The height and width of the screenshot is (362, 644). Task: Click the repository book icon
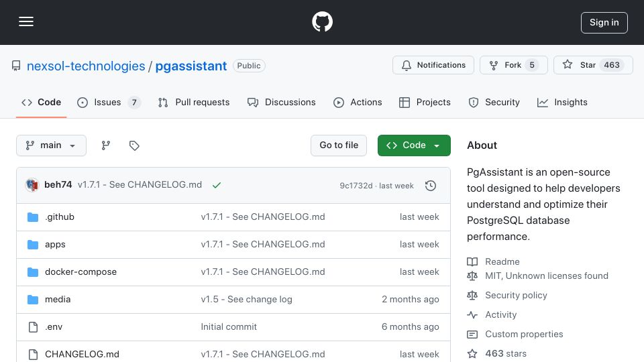click(16, 66)
